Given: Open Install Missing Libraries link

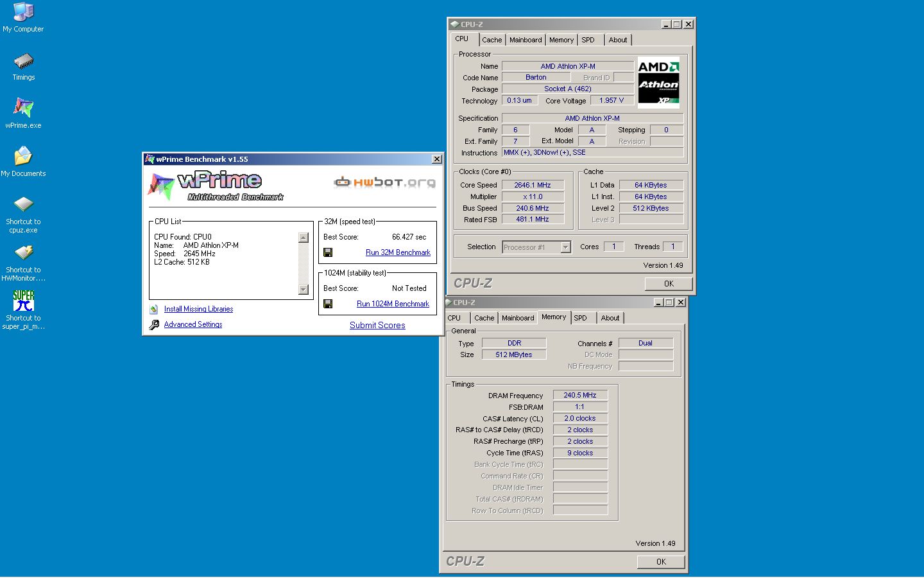Looking at the screenshot, I should tap(198, 309).
